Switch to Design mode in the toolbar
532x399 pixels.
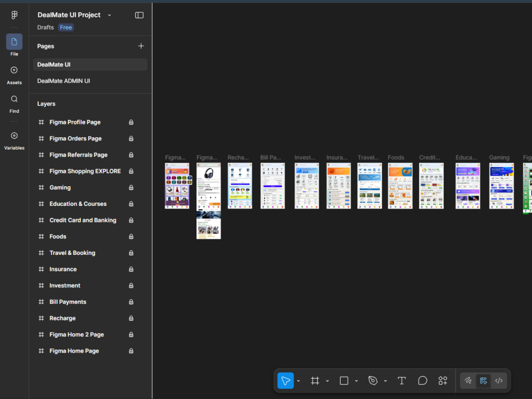click(484, 381)
